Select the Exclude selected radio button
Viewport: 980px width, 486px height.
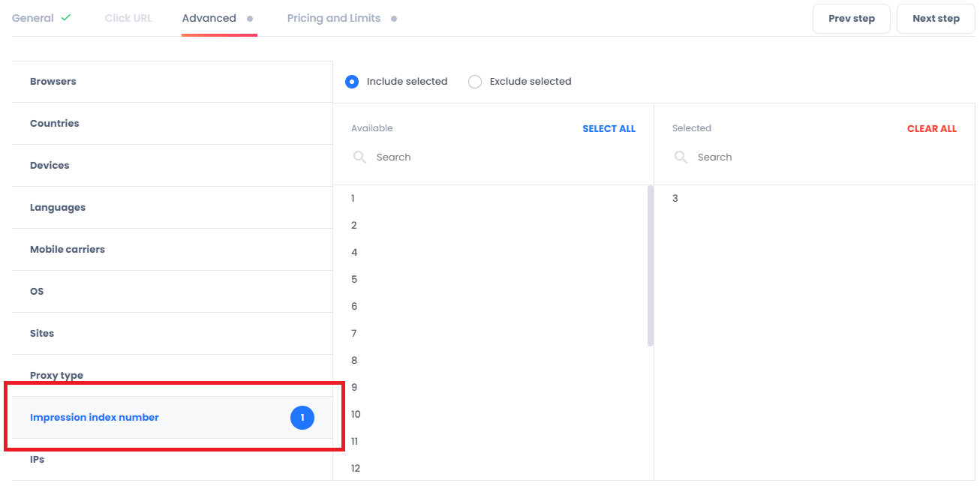tap(475, 82)
